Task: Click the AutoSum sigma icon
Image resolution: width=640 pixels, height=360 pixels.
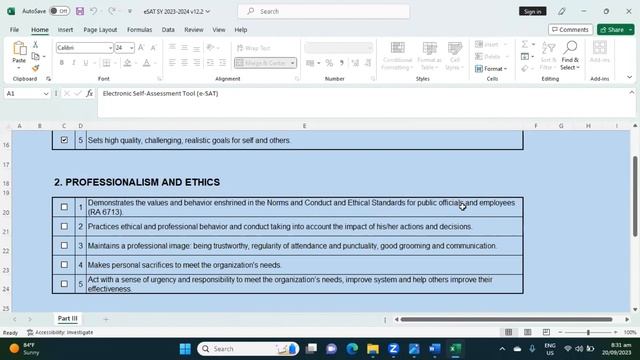Action: pyautogui.click(x=525, y=44)
